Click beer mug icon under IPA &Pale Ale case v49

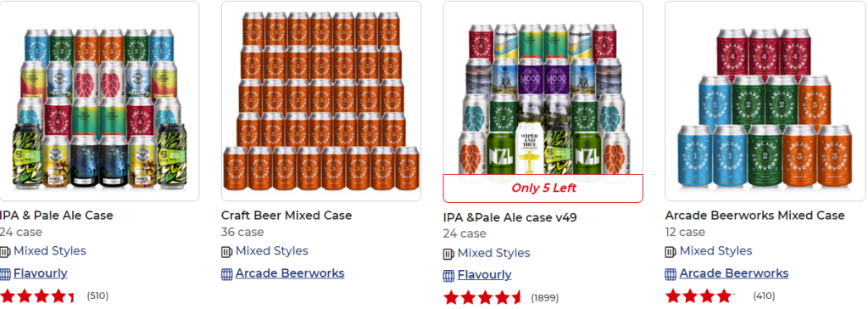pyautogui.click(x=449, y=254)
